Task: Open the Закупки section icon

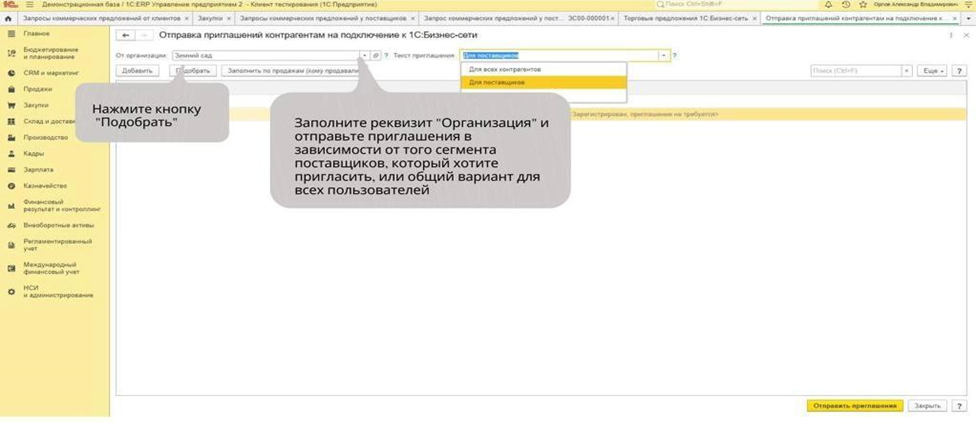Action: tap(11, 105)
